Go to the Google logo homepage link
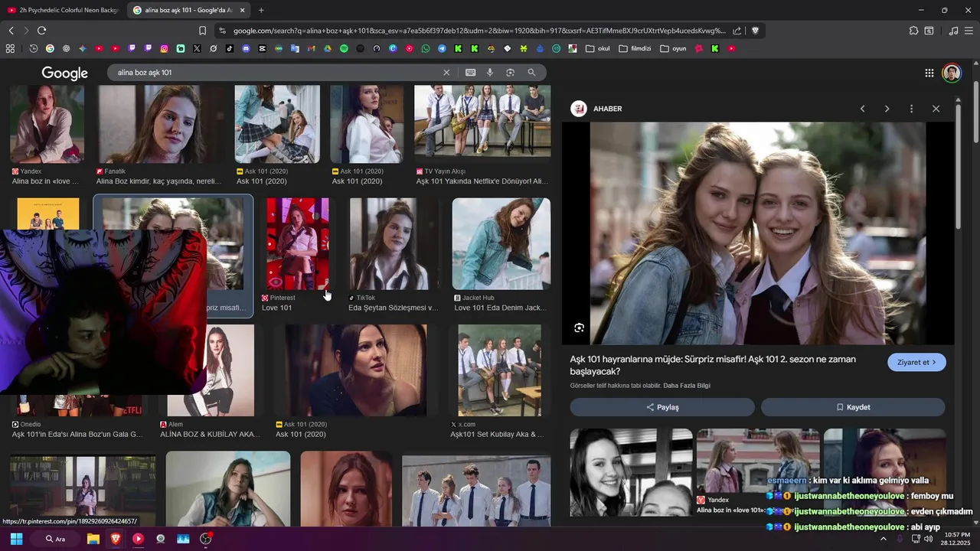980x551 pixels. (x=65, y=73)
